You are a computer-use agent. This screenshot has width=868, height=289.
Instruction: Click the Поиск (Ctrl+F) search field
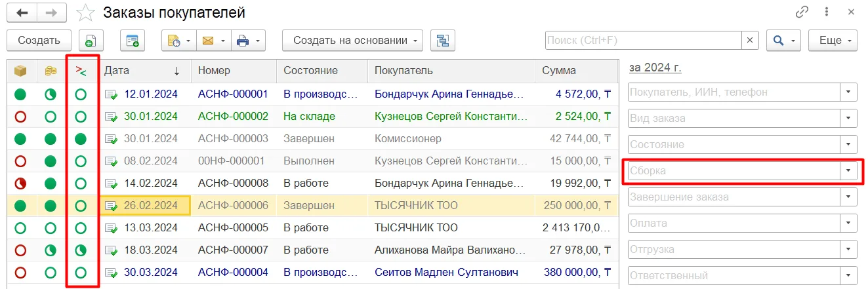[x=644, y=41]
